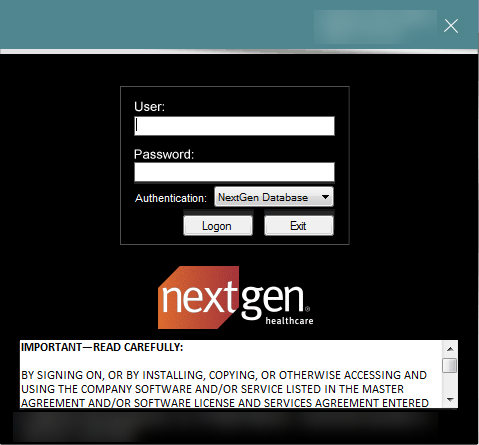Click the line starting "USING THE COMPANY SOFTWARE"
The width and height of the screenshot is (479, 445).
tap(212, 389)
